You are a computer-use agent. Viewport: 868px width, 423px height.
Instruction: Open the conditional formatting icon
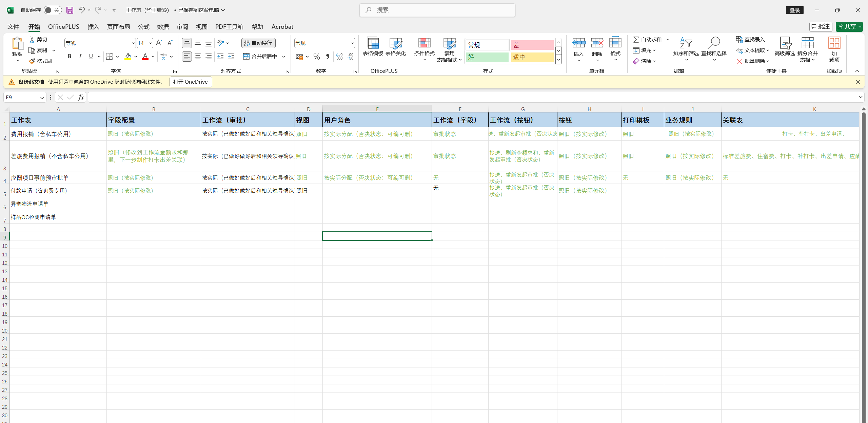[424, 43]
